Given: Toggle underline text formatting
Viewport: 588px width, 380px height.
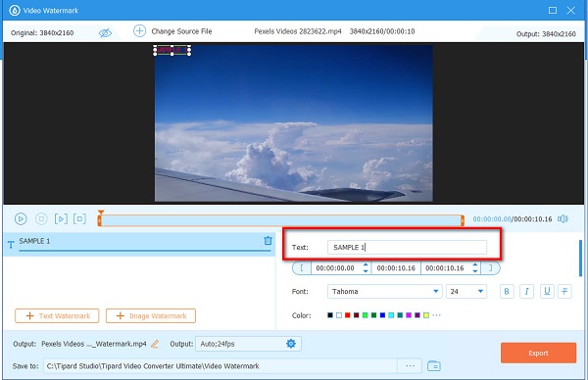Looking at the screenshot, I should [547, 292].
